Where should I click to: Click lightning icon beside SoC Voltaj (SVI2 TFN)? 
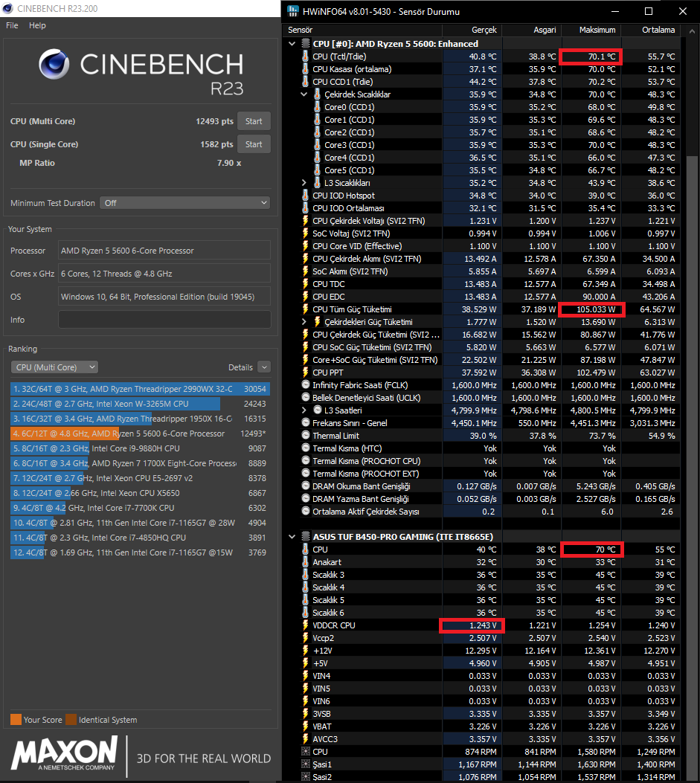(x=305, y=233)
